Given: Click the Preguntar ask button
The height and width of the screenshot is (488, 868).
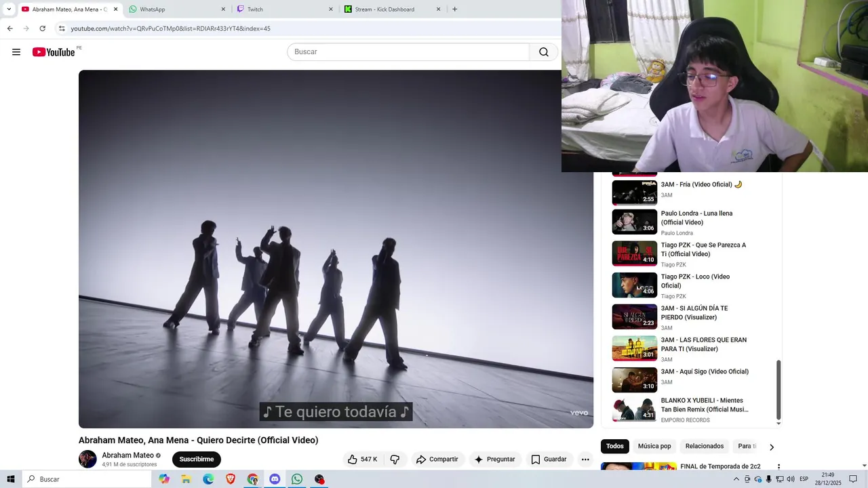Looking at the screenshot, I should point(495,460).
